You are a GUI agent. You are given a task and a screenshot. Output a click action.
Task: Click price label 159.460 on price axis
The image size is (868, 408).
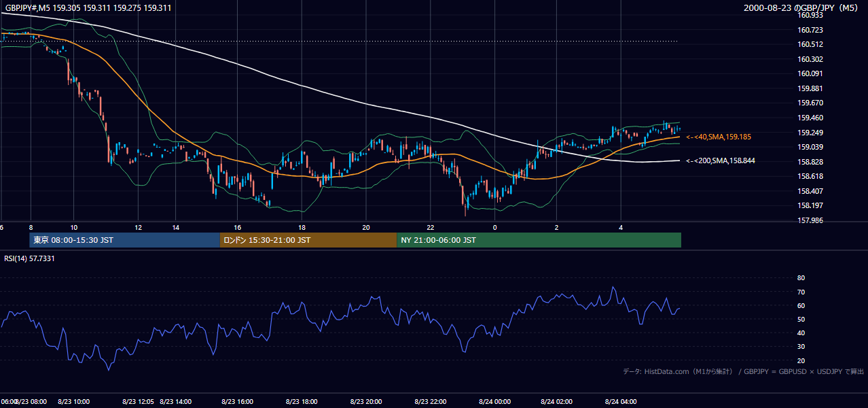pyautogui.click(x=811, y=118)
